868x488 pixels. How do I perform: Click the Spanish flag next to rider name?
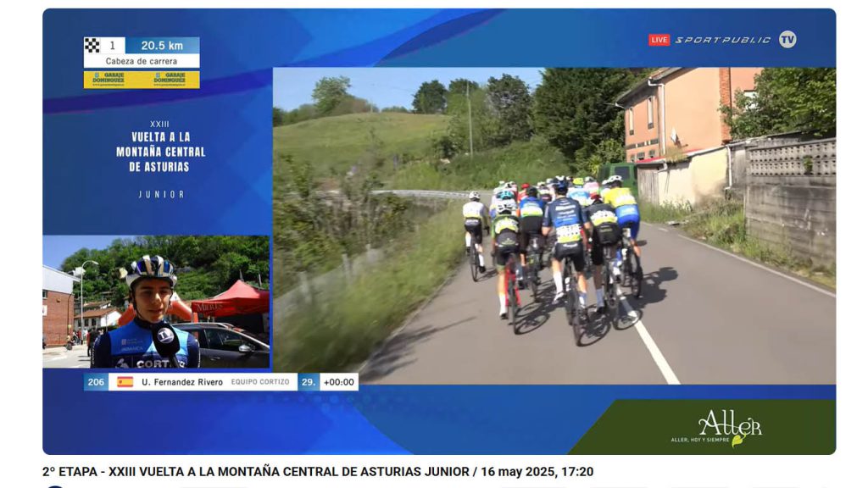125,382
